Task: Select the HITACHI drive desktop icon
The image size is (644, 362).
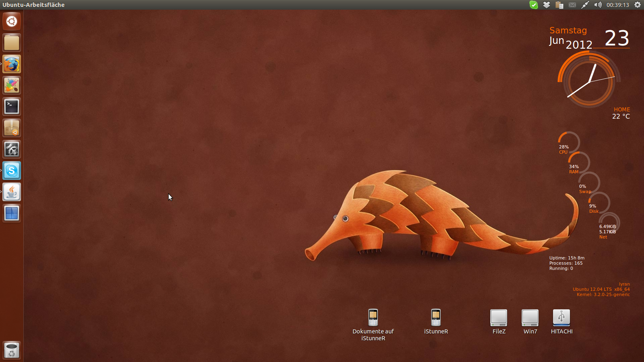Action: [561, 318]
